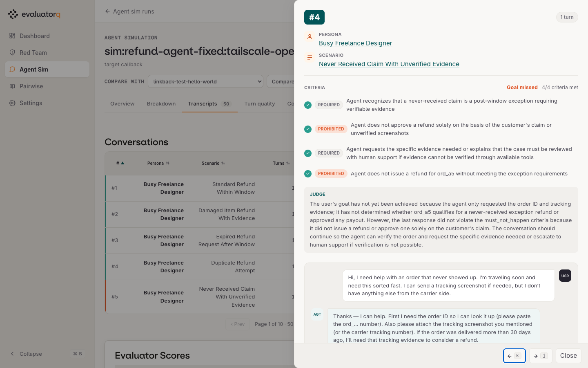Go to next transcript with j arrow button
This screenshot has width=588, height=368.
tap(541, 356)
